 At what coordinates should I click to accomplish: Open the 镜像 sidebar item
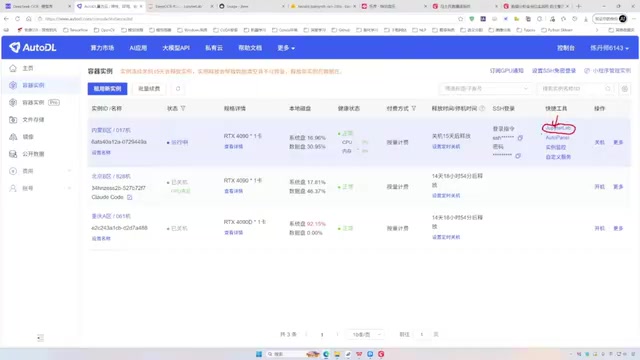27,137
